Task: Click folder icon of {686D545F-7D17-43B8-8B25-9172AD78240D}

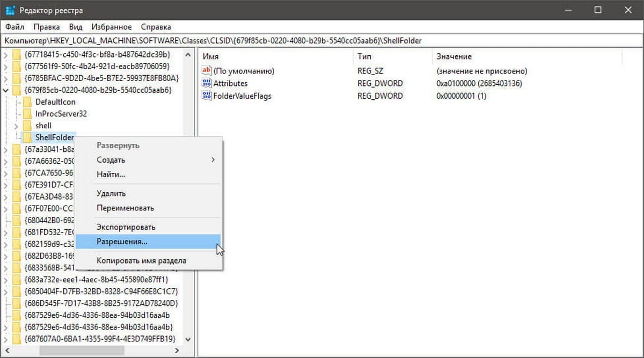Action: pyautogui.click(x=17, y=303)
